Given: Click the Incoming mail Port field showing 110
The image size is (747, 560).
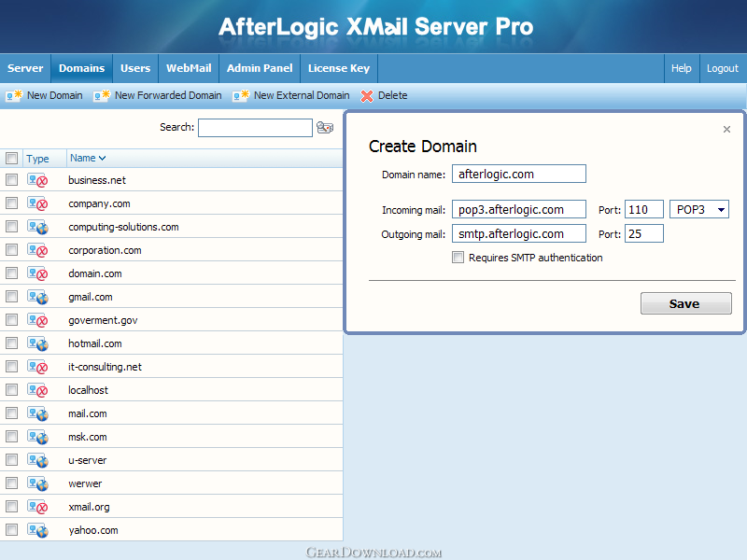Looking at the screenshot, I should [643, 209].
